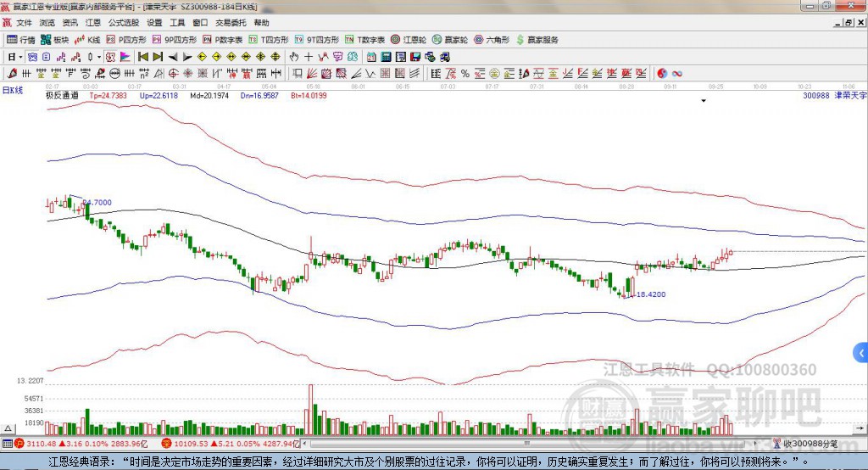The width and height of the screenshot is (868, 470).
Task: Open the 9P四方形 tool
Action: click(175, 40)
